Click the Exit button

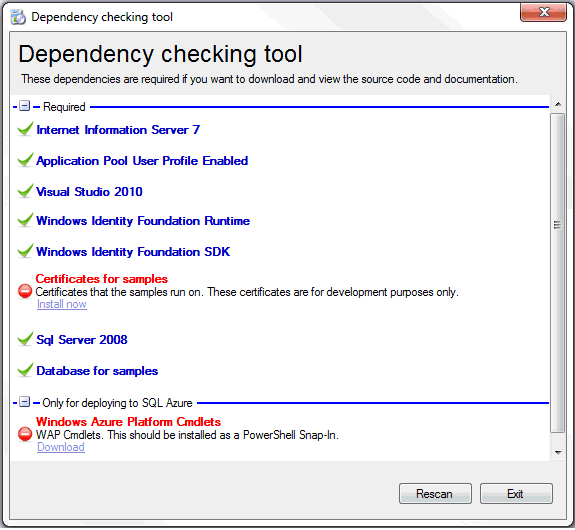(516, 493)
